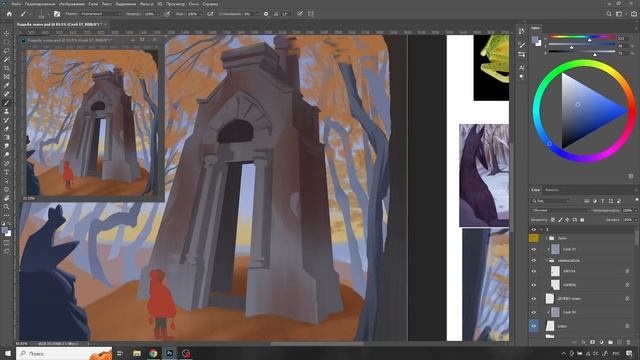Show the yellow-labeled hidden group
This screenshot has height=360, width=640.
[x=533, y=238]
